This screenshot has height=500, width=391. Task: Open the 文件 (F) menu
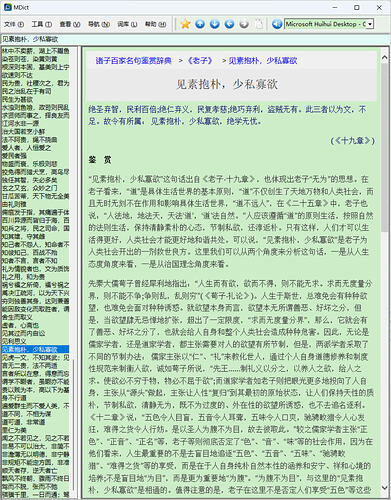pos(14,24)
